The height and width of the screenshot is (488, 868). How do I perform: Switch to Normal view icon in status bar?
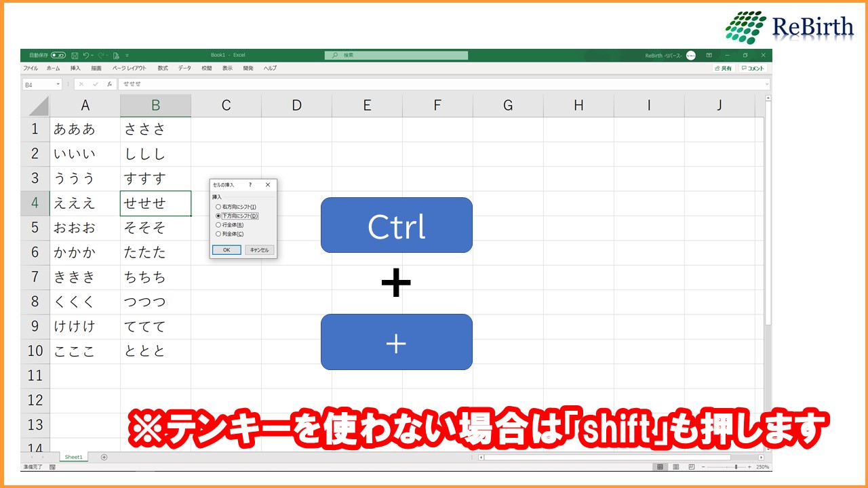point(660,467)
